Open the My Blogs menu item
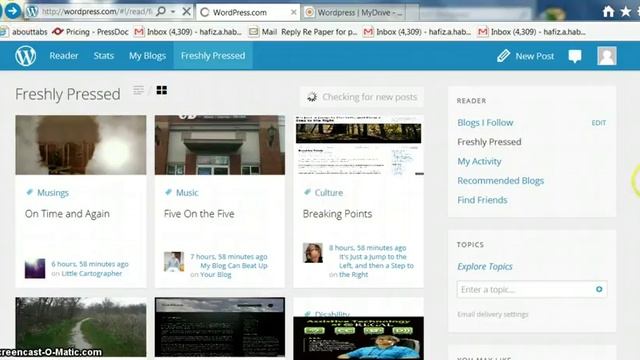This screenshot has width=640, height=360. (x=147, y=56)
